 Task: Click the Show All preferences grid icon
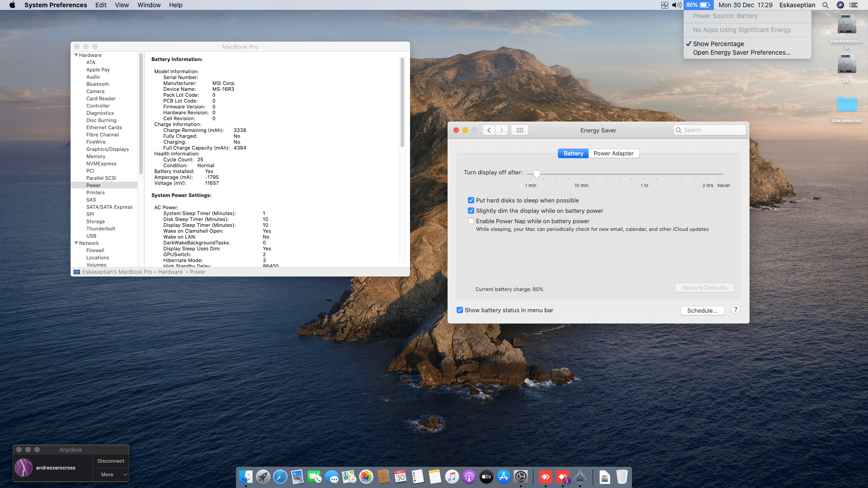[x=519, y=130]
